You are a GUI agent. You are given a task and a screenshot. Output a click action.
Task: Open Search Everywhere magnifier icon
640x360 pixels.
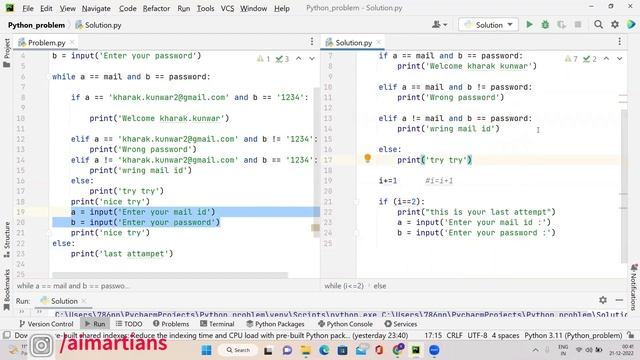coord(598,25)
